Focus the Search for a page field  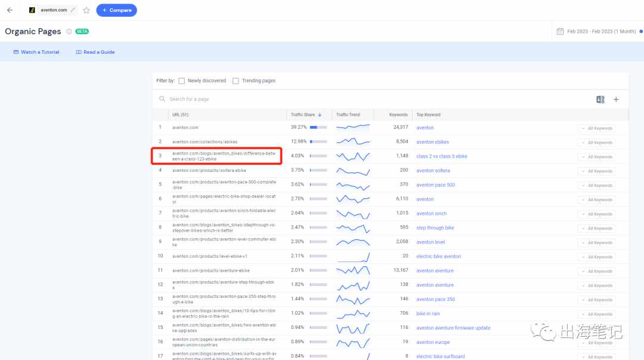coord(378,99)
